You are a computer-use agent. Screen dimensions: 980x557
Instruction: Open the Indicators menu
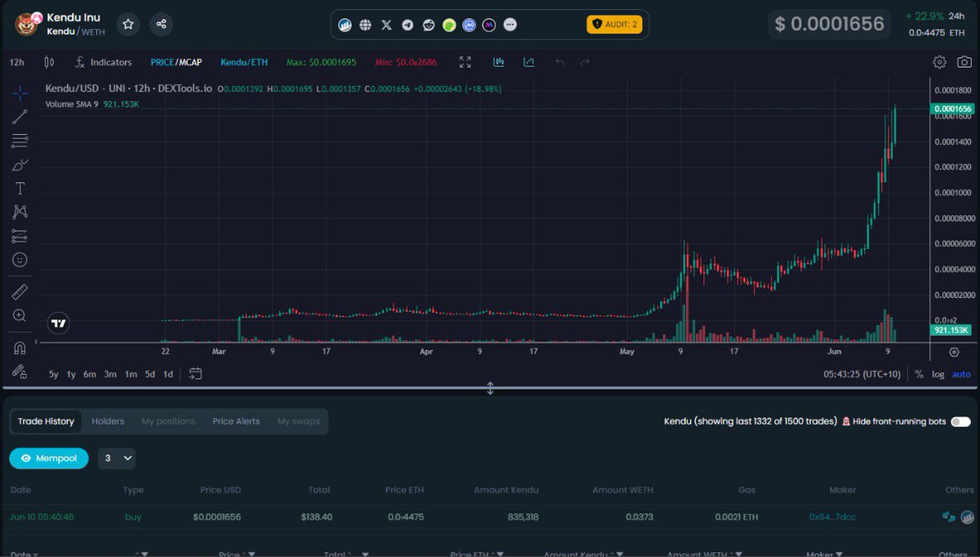click(x=103, y=62)
